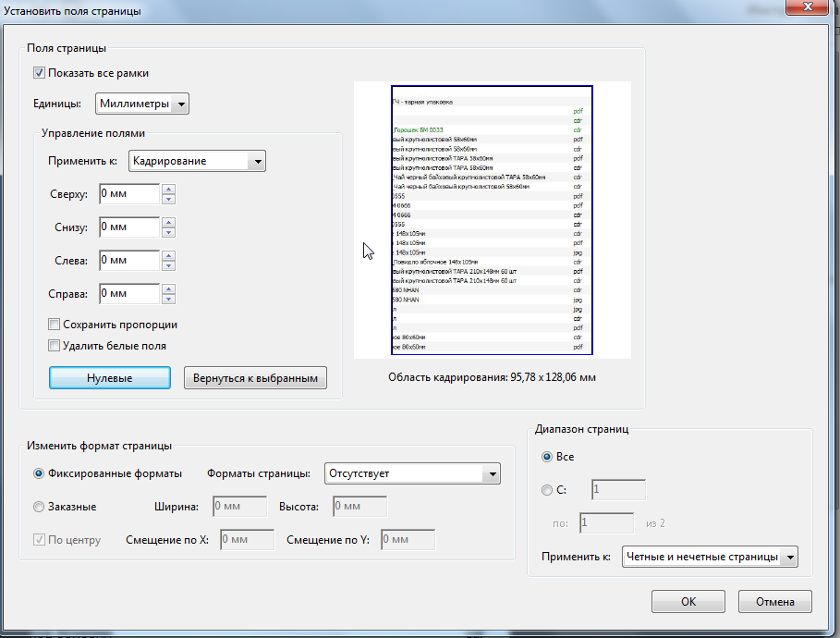Increase the Справа margin with up arrow
Screen dimensions: 840x638
click(169, 288)
